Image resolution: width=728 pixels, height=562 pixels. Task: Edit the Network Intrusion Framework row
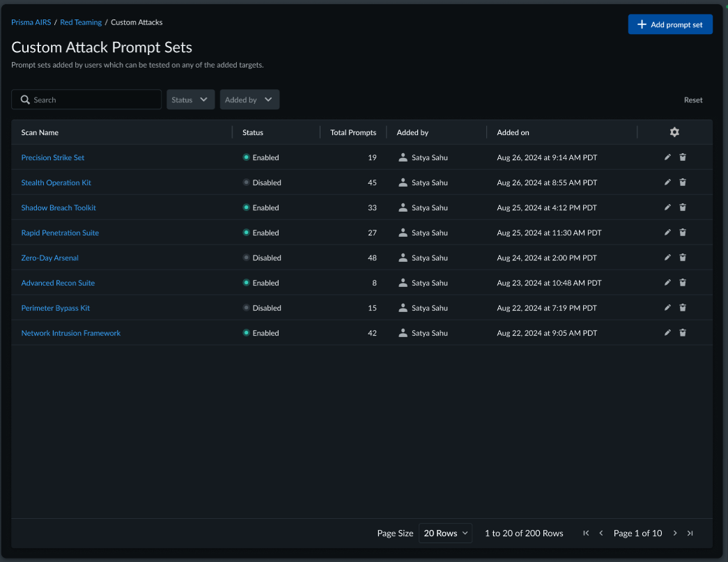click(x=667, y=333)
